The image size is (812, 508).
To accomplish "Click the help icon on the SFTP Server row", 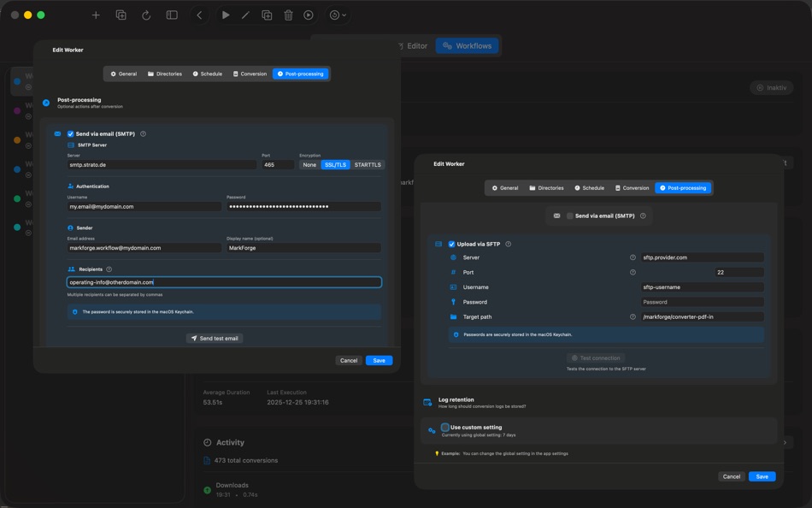I will (633, 257).
